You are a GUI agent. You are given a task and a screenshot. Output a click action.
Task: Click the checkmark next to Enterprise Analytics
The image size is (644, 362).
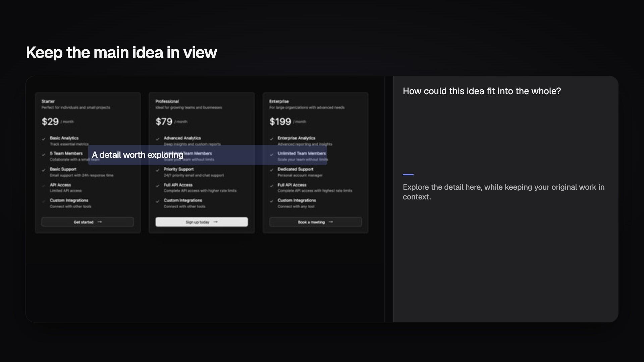(x=271, y=139)
